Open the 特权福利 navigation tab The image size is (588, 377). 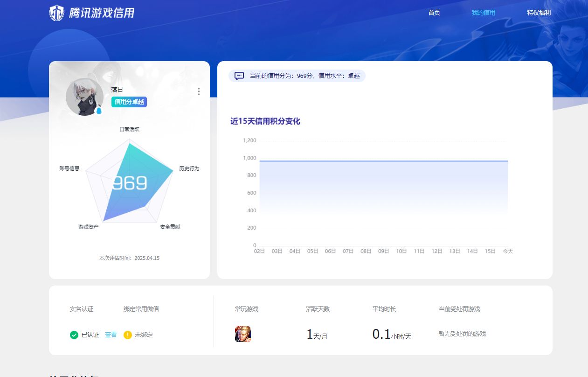pos(539,13)
